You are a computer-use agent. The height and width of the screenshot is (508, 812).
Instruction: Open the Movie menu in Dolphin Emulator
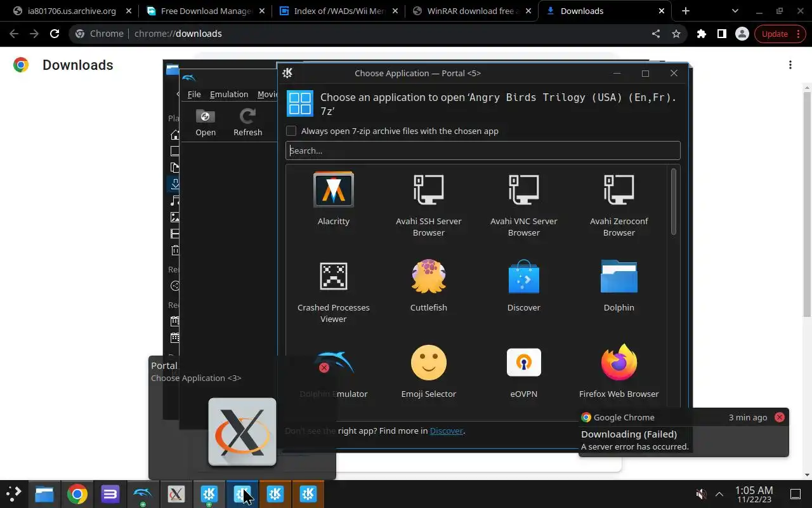[x=268, y=94]
